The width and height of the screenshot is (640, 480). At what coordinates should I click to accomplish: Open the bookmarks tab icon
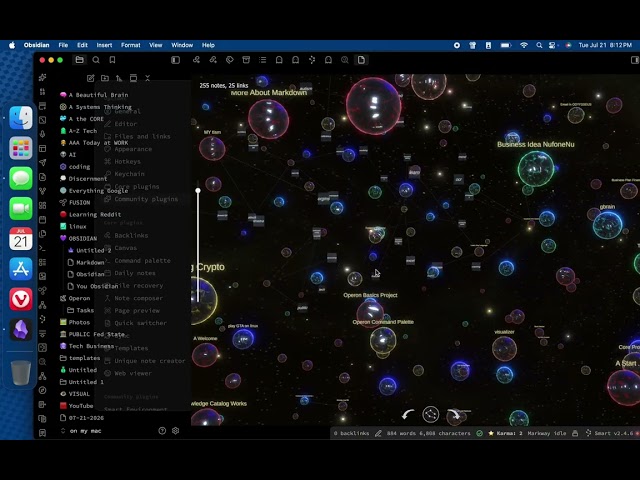pos(112,60)
